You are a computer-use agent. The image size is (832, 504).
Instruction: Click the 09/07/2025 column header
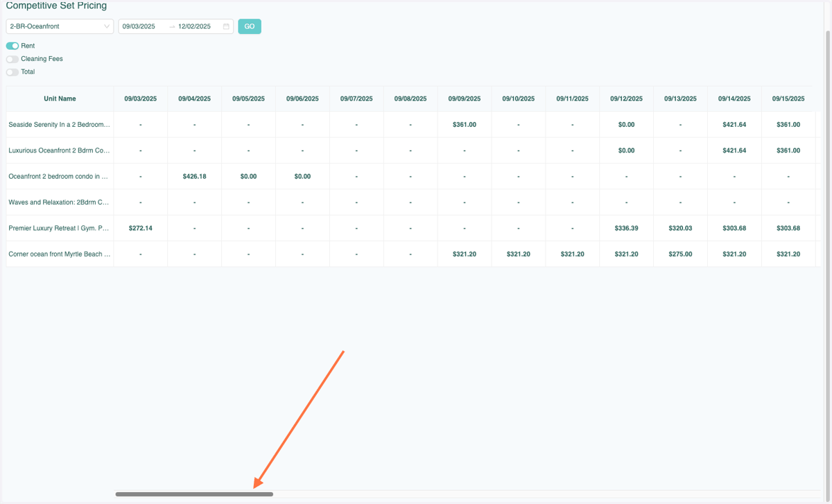[x=357, y=98]
